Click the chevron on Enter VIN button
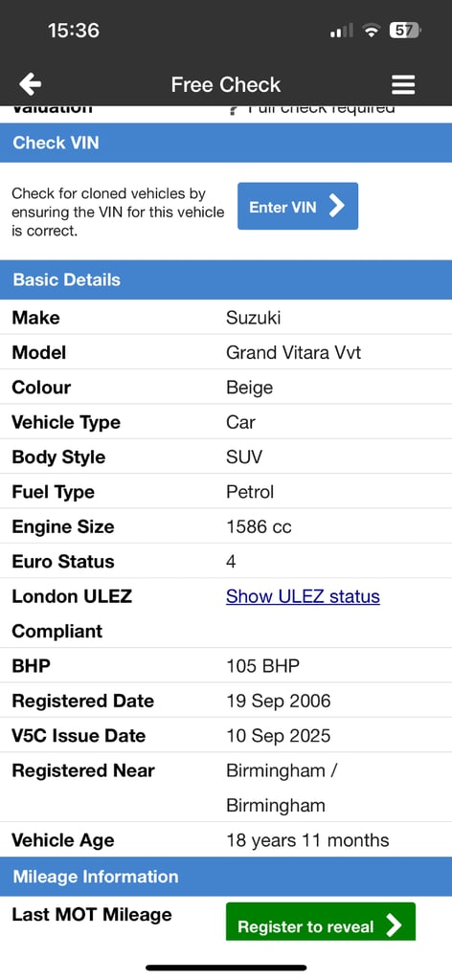 pyautogui.click(x=337, y=207)
